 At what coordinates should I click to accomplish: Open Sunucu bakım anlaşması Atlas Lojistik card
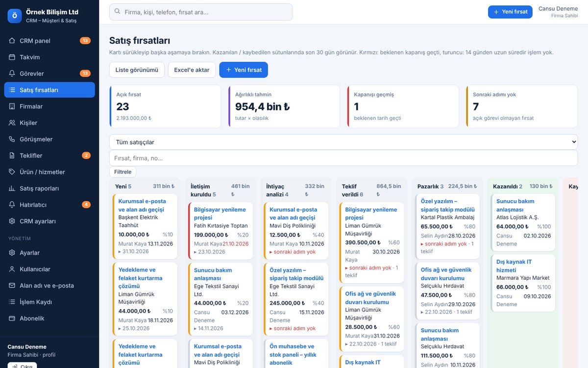pyautogui.click(x=523, y=222)
